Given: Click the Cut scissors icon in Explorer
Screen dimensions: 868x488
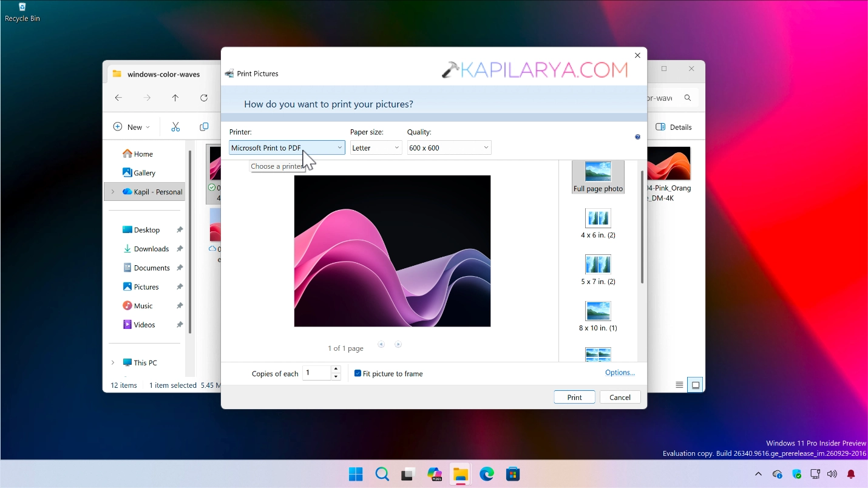Looking at the screenshot, I should pos(175,127).
